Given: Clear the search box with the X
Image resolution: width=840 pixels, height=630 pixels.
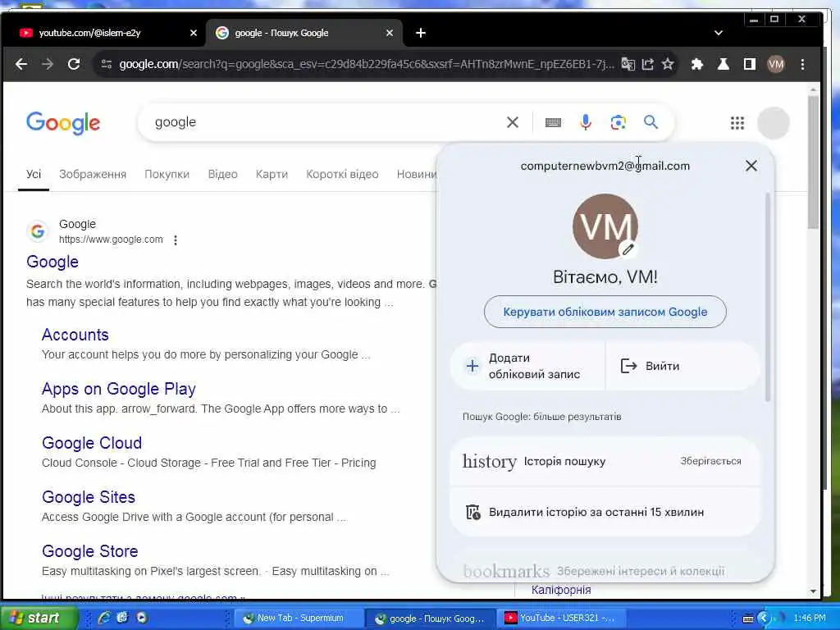Looking at the screenshot, I should coord(513,122).
